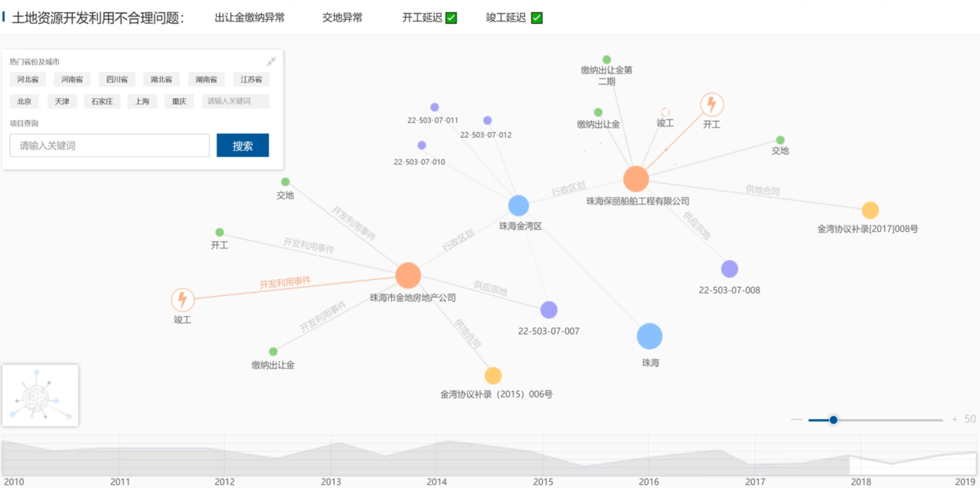Click the green 开工 node on the left
Screen dimensions: 980x488
tap(219, 232)
